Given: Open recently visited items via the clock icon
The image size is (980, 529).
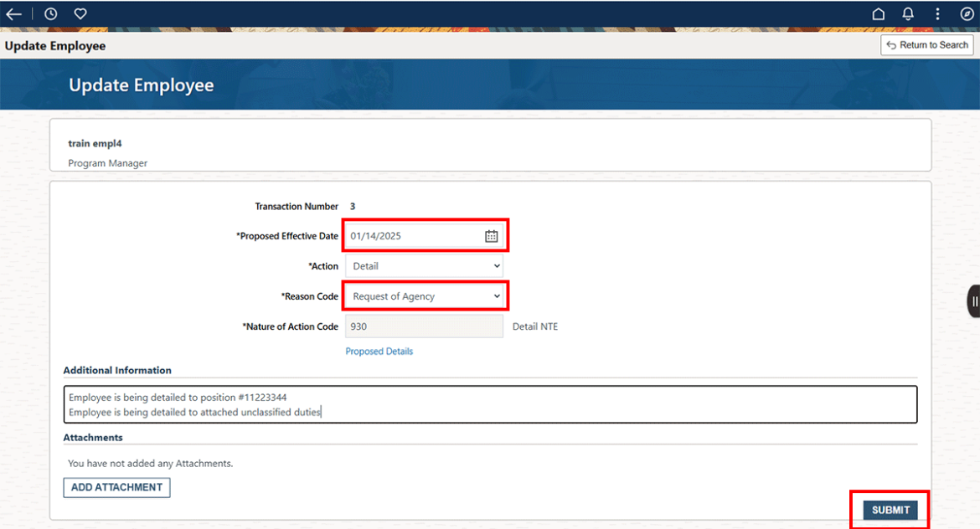Looking at the screenshot, I should (x=50, y=13).
